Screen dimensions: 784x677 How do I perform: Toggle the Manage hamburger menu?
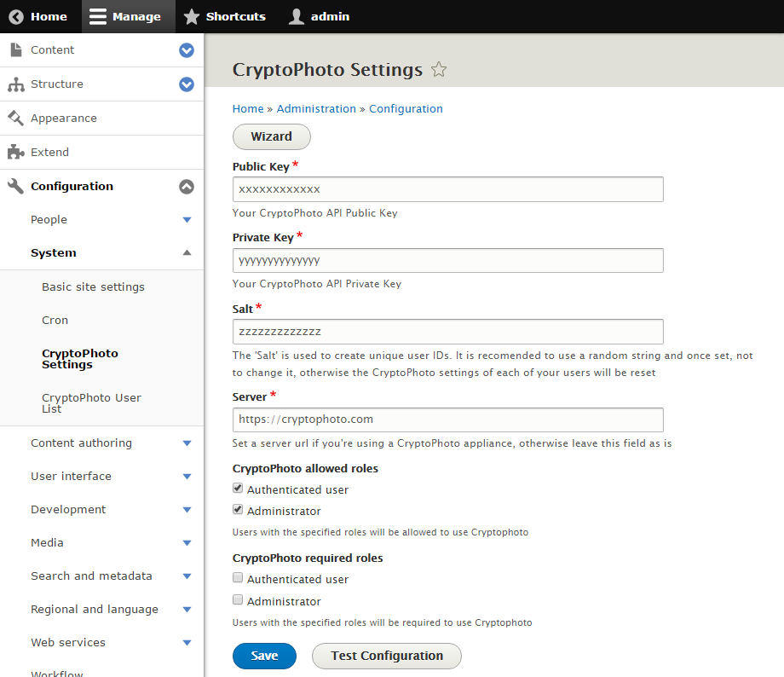(97, 16)
